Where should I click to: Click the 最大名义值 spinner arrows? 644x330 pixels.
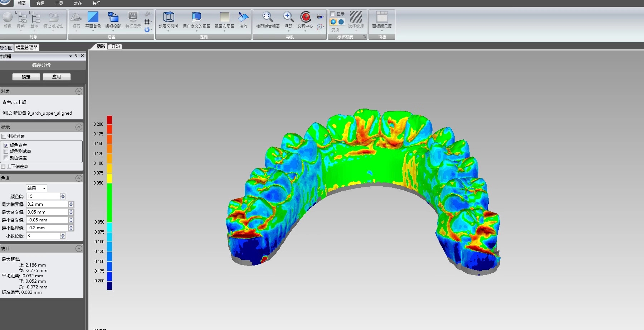tap(71, 212)
